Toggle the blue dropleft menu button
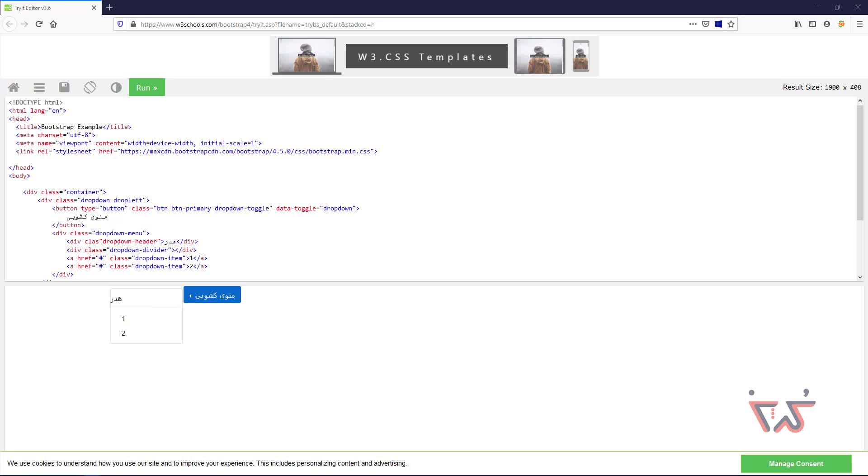 click(212, 295)
